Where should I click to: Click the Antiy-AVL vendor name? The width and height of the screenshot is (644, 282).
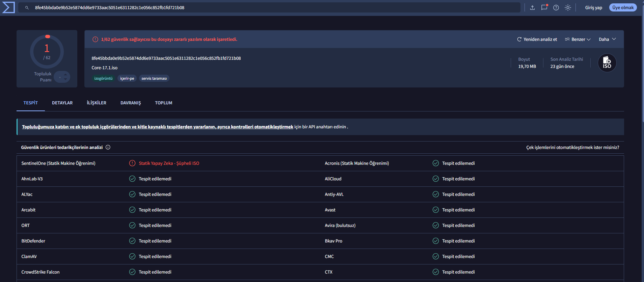coord(334,194)
